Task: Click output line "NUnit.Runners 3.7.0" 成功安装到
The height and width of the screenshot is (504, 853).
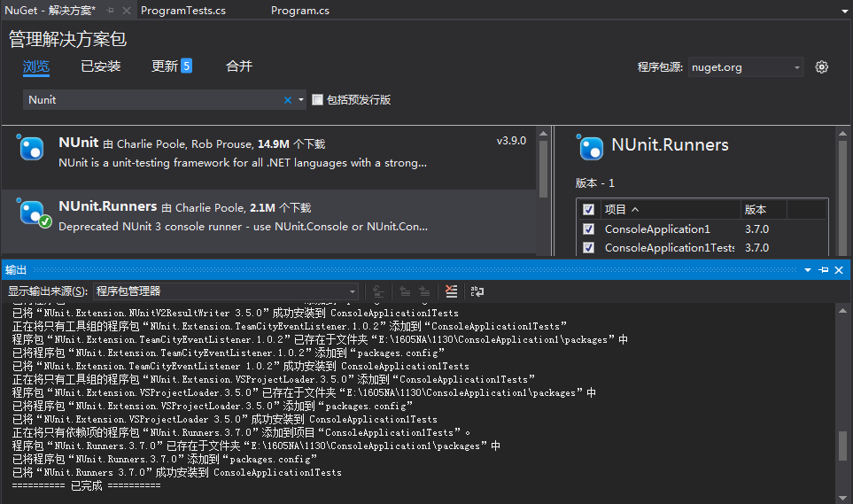Action: click(177, 472)
